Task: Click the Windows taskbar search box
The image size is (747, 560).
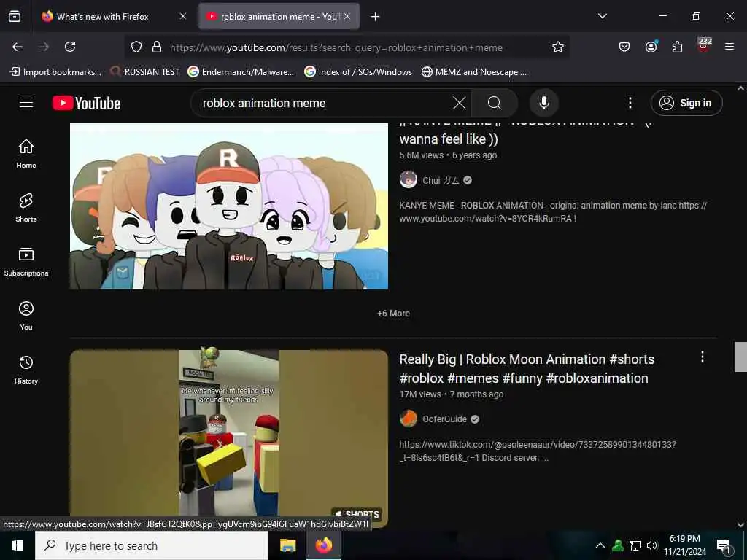Action: pyautogui.click(x=152, y=545)
